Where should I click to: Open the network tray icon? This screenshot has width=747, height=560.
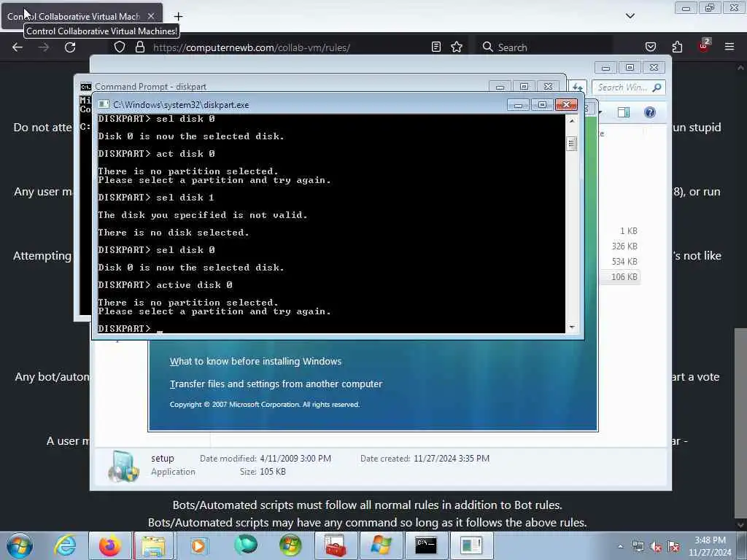pyautogui.click(x=638, y=547)
